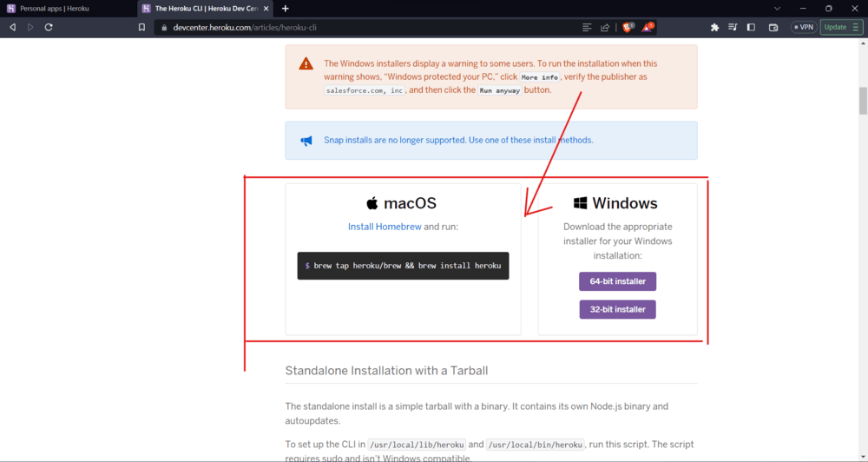
Task: Restore down the browser window
Action: click(x=829, y=9)
